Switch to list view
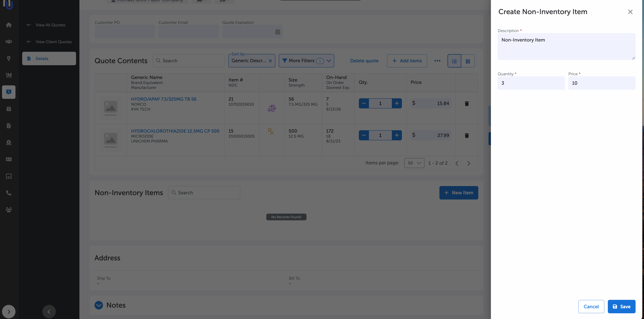The image size is (644, 319). click(x=454, y=61)
